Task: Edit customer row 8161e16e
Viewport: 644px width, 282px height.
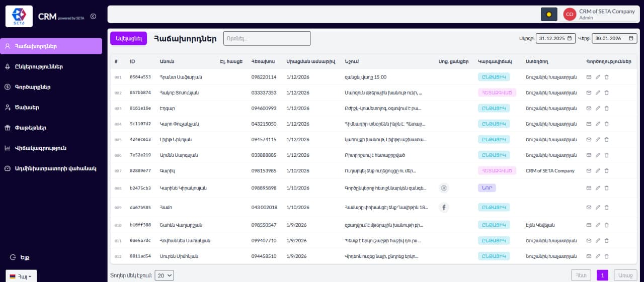Action: tap(598, 108)
